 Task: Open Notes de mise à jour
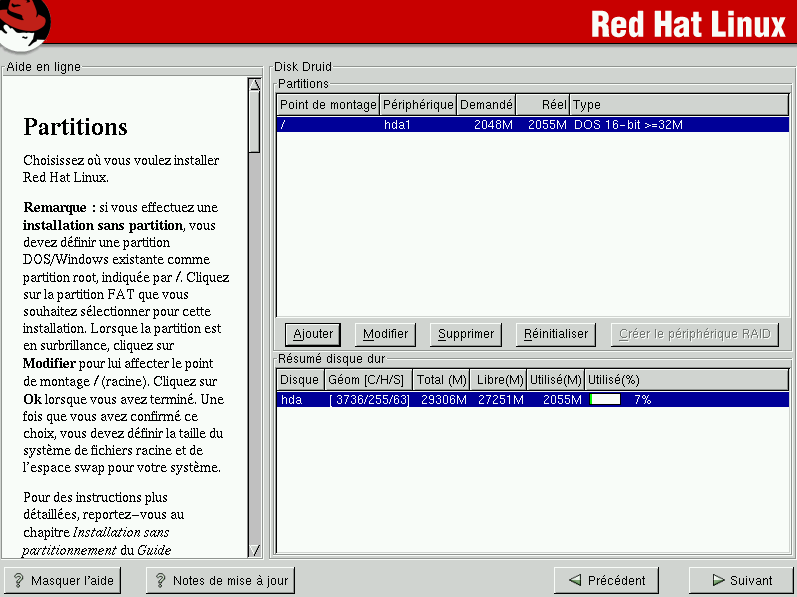point(220,580)
